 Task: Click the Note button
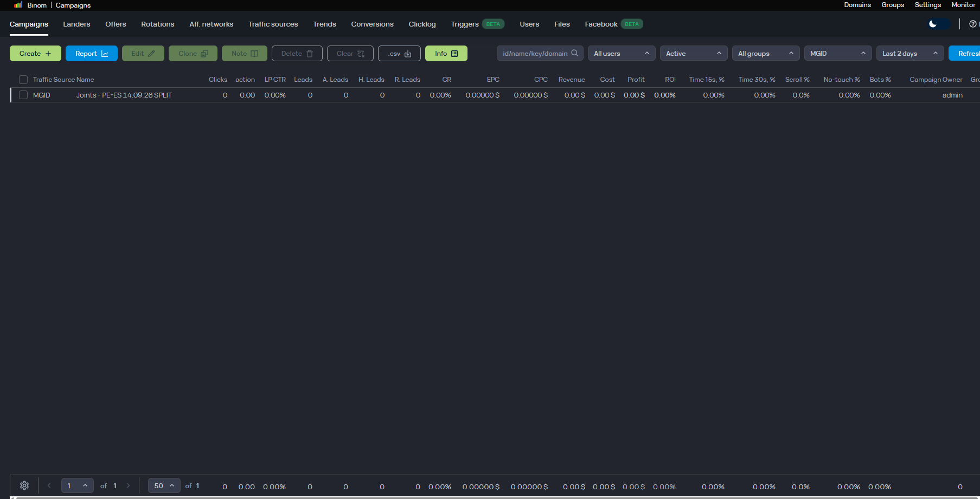pyautogui.click(x=245, y=53)
